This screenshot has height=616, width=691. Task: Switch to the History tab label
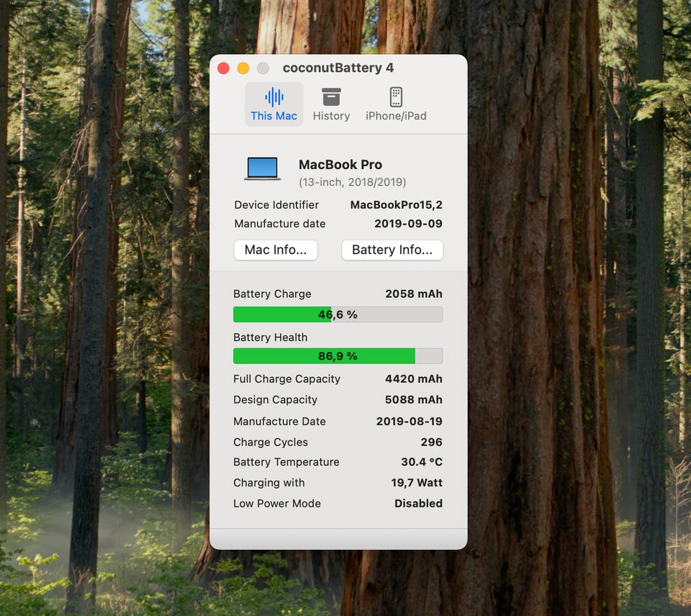pos(331,116)
